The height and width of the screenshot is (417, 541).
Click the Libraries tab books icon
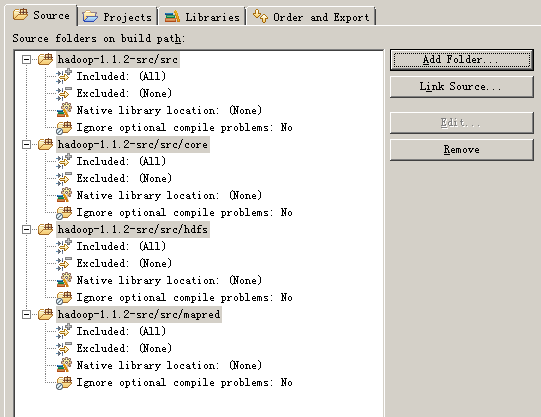[172, 17]
